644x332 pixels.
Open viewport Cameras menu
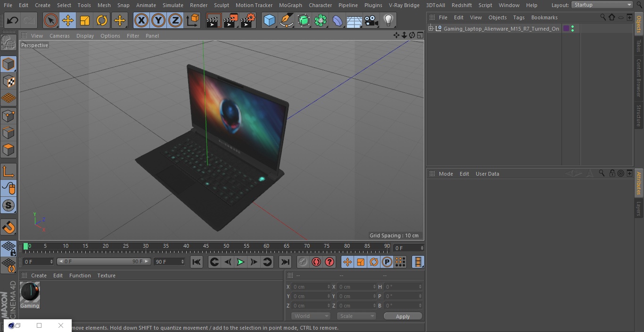point(59,36)
